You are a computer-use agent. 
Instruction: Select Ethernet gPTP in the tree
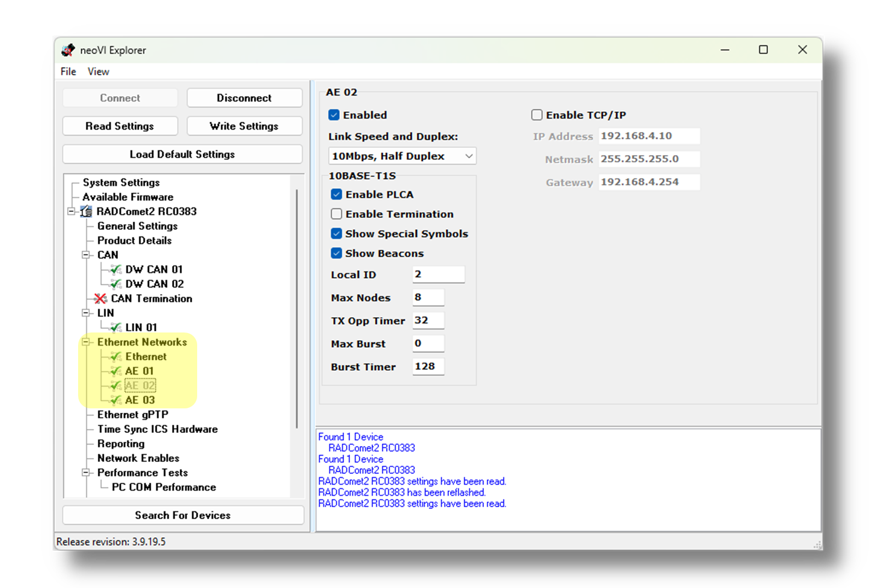[x=133, y=415]
